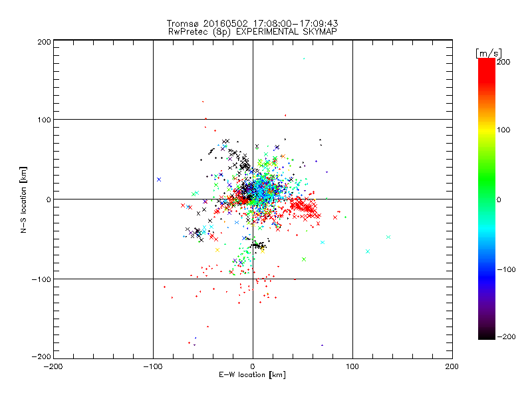Click the black dot cluster south of center

258,245
